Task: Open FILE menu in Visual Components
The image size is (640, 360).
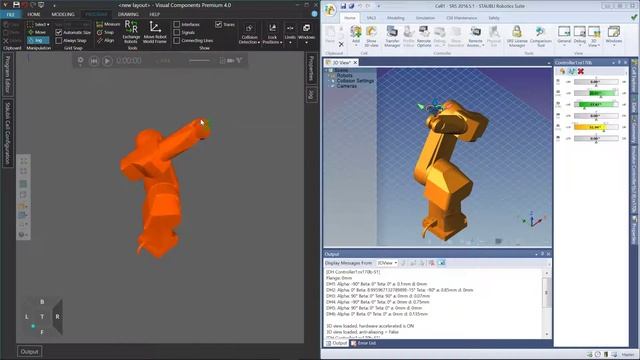Action: pos(11,14)
